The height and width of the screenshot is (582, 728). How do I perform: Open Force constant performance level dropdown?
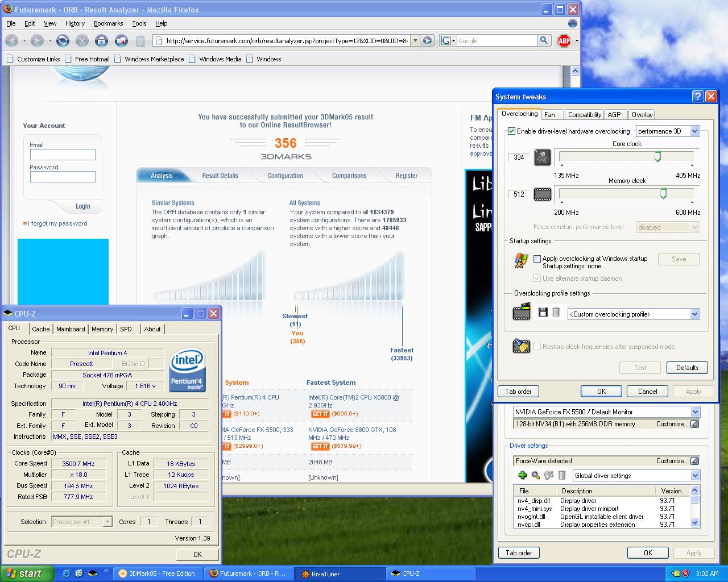(x=694, y=227)
